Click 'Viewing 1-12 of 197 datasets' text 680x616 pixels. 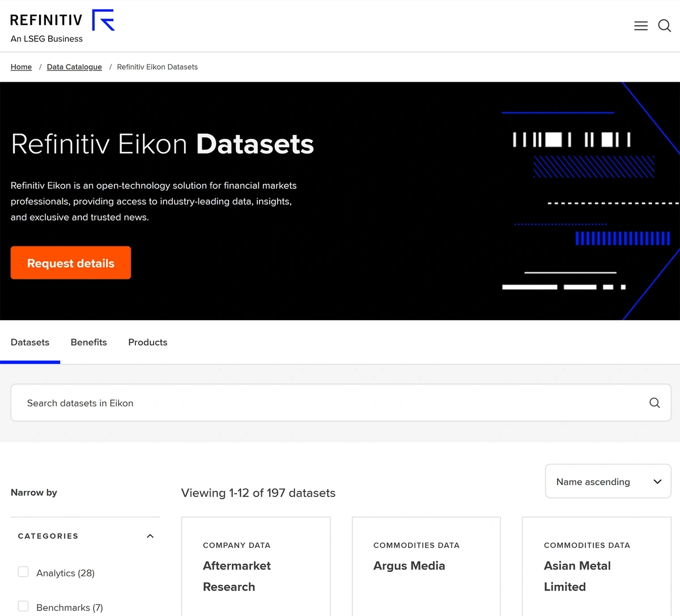[x=258, y=493]
